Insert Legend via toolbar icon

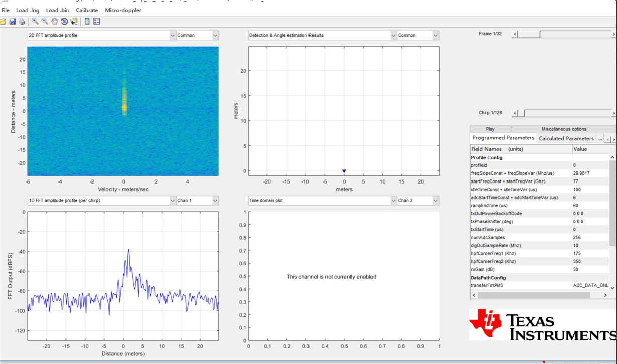[97, 22]
